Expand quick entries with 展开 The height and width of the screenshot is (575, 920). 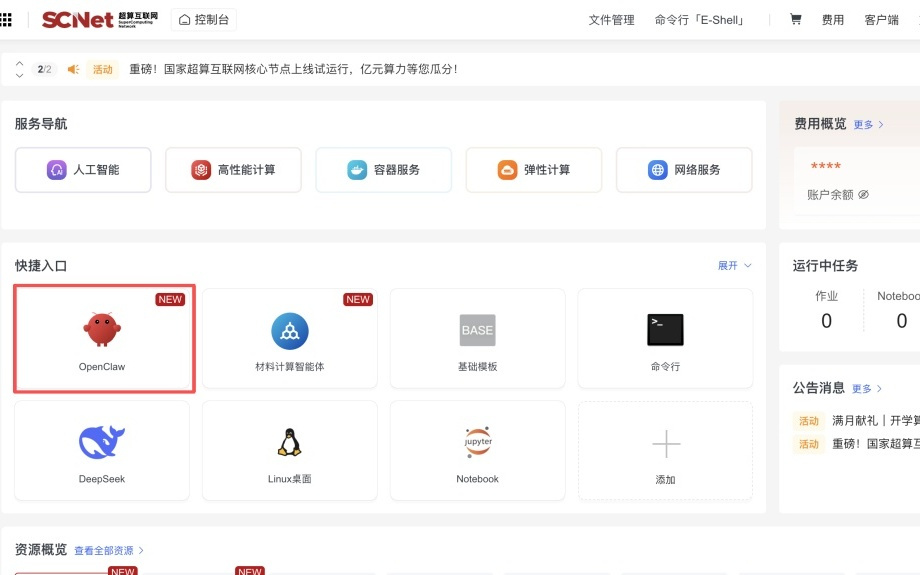click(x=734, y=266)
